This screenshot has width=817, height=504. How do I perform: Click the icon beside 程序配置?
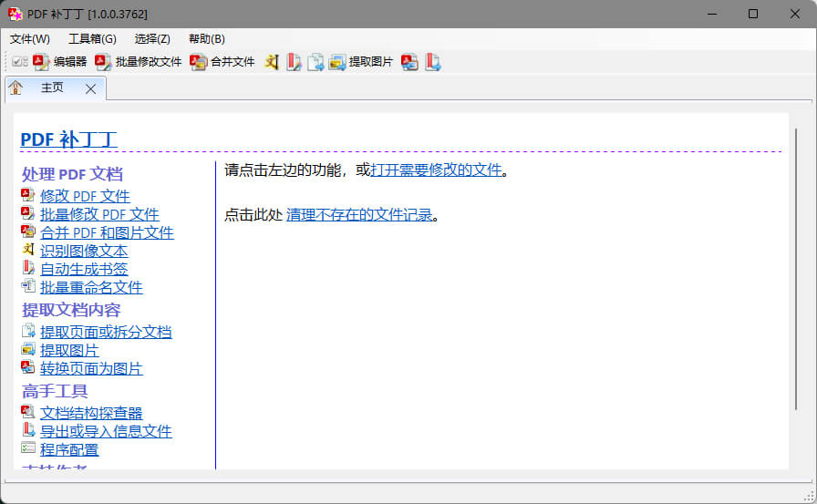tap(28, 448)
